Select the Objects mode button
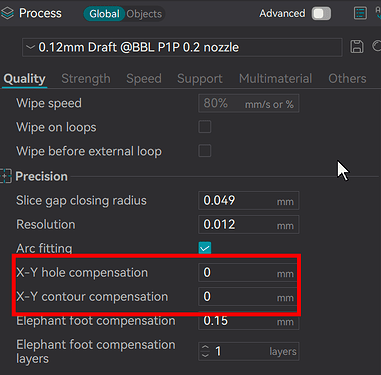 click(x=144, y=14)
